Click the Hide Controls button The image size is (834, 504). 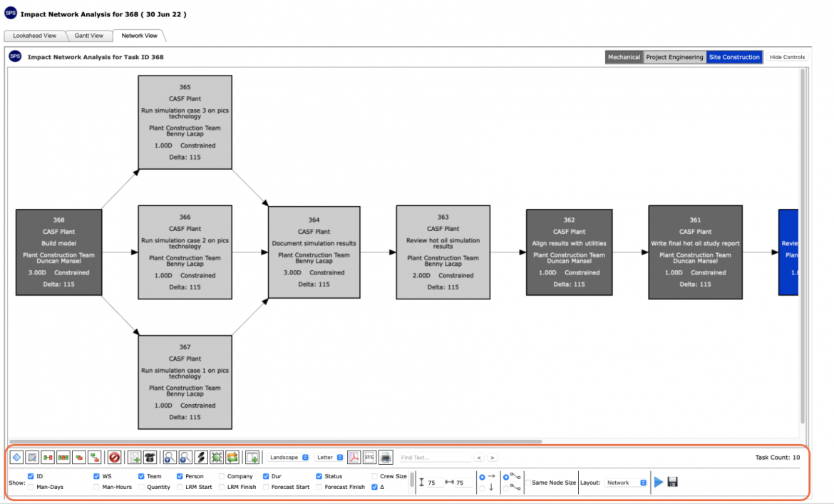787,57
